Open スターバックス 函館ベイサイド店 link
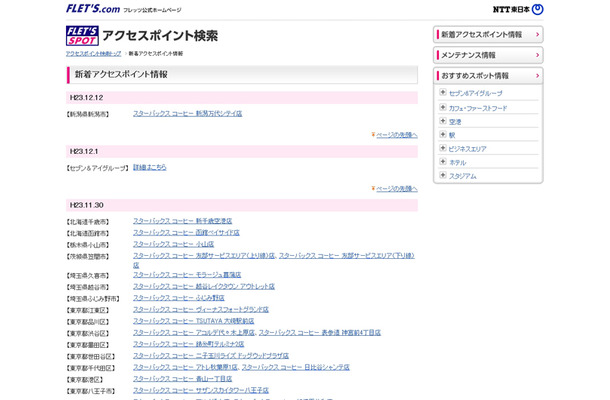 (x=186, y=233)
